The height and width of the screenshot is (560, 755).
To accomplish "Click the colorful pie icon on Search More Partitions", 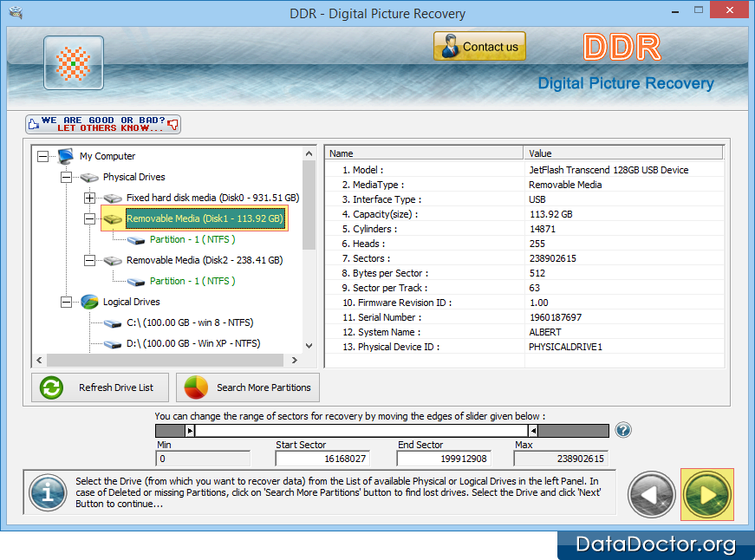I will click(x=196, y=387).
